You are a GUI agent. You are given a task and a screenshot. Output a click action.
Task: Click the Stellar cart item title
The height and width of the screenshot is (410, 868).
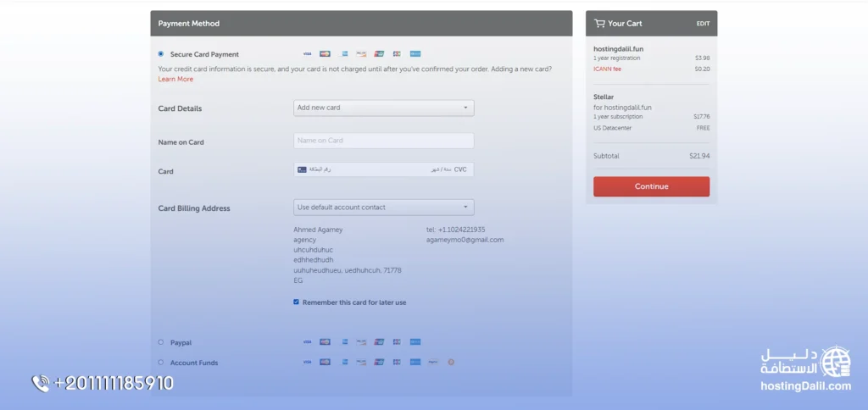[604, 97]
